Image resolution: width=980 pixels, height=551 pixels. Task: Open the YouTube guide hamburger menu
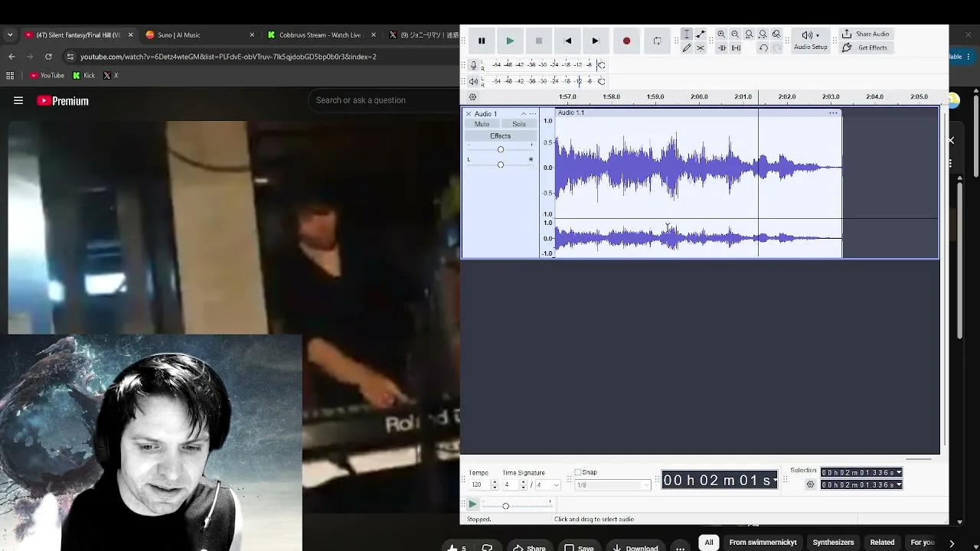18,100
